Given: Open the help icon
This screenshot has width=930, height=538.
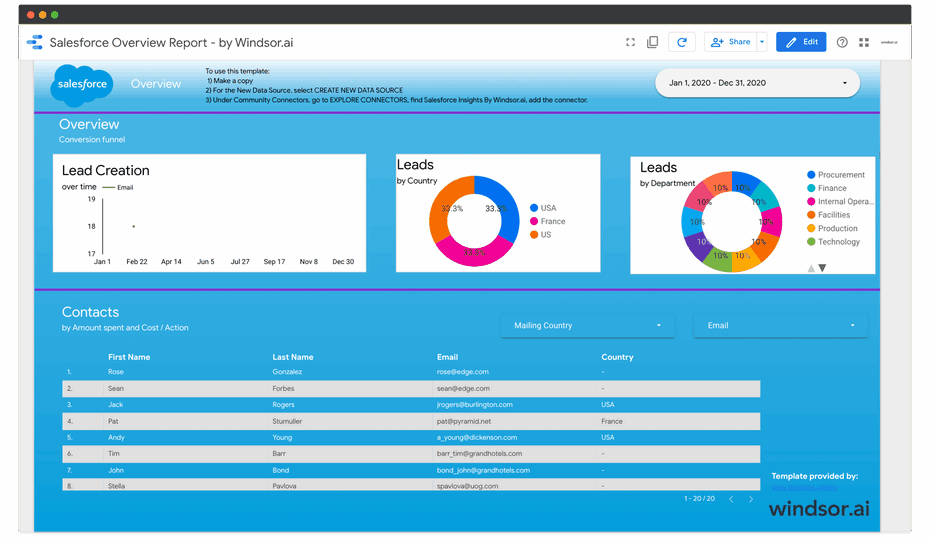Looking at the screenshot, I should click(842, 42).
